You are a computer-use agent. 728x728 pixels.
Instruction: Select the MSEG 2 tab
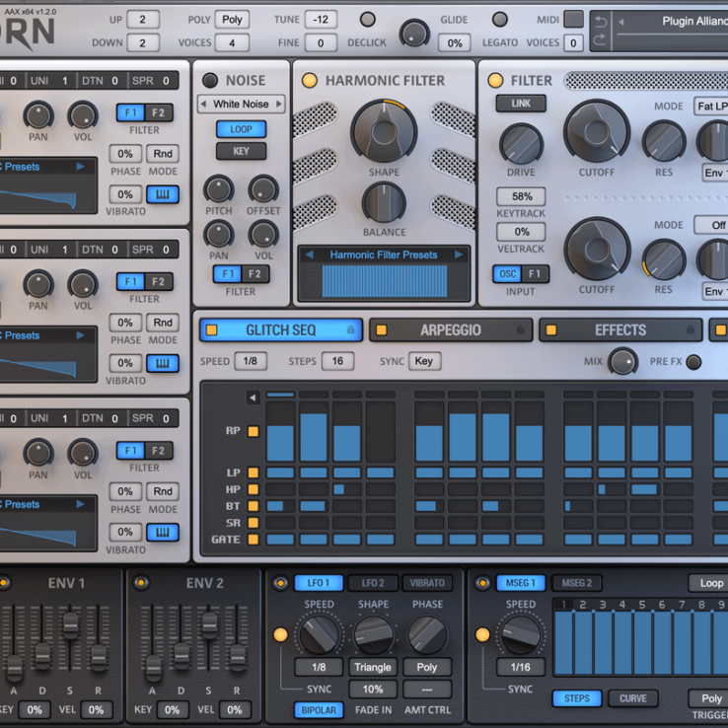[577, 583]
